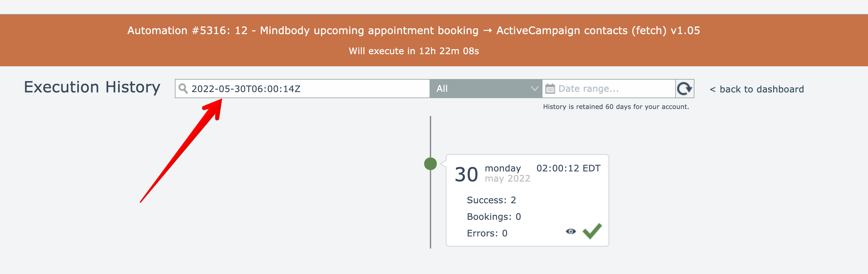Click the green timeline dot marker

click(x=430, y=164)
